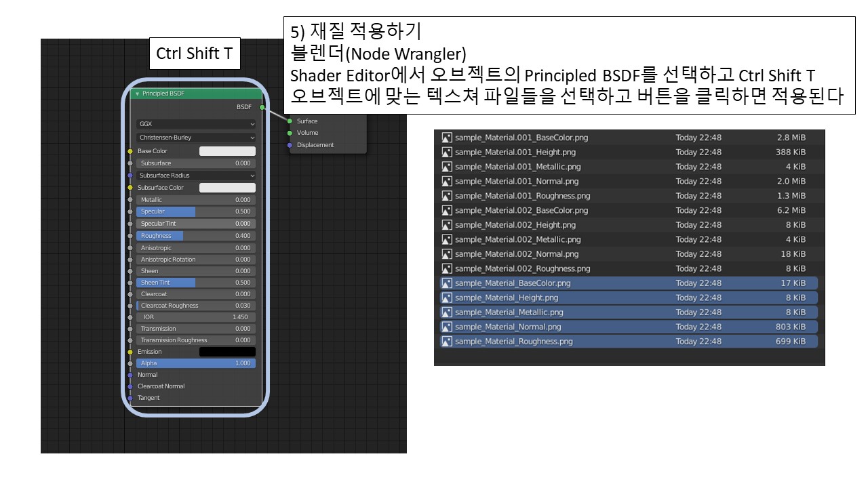This screenshot has height=488, width=868.
Task: Click the Tangent input socket
Action: tap(130, 398)
